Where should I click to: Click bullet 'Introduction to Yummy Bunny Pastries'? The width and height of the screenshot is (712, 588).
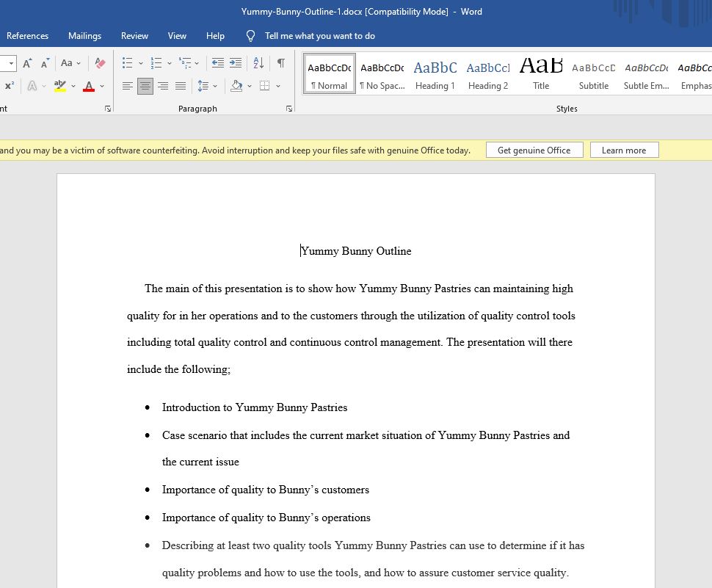[254, 407]
